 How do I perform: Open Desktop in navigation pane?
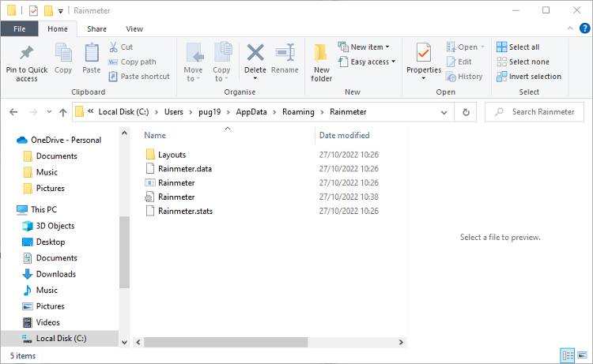(51, 242)
